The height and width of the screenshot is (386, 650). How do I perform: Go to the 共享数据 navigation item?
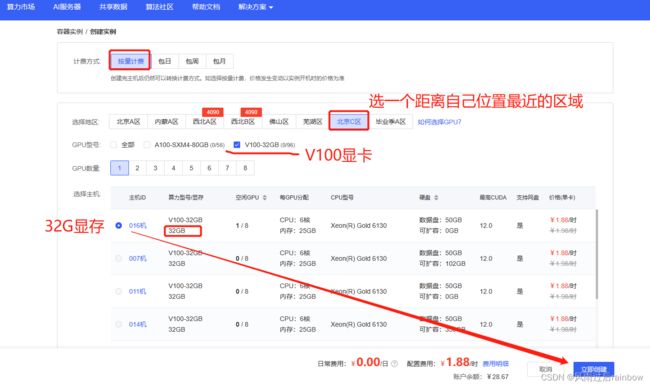click(x=113, y=7)
